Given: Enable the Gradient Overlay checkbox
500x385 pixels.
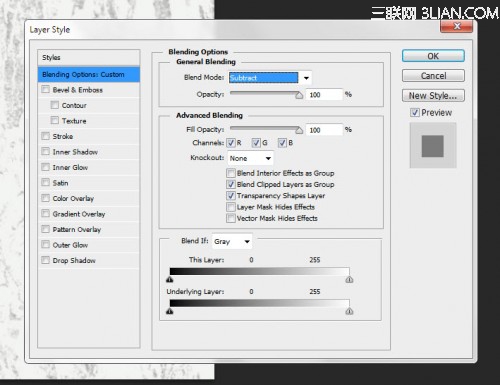Looking at the screenshot, I should pos(45,213).
